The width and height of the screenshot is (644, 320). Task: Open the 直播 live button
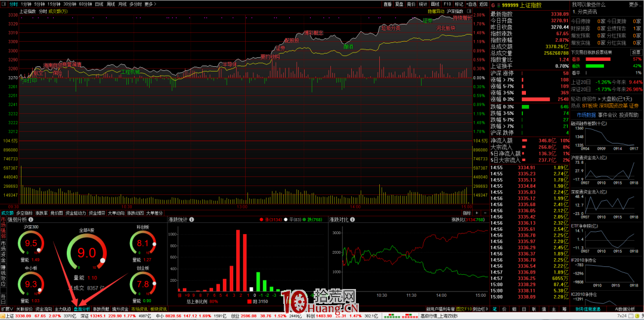(x=388, y=4)
